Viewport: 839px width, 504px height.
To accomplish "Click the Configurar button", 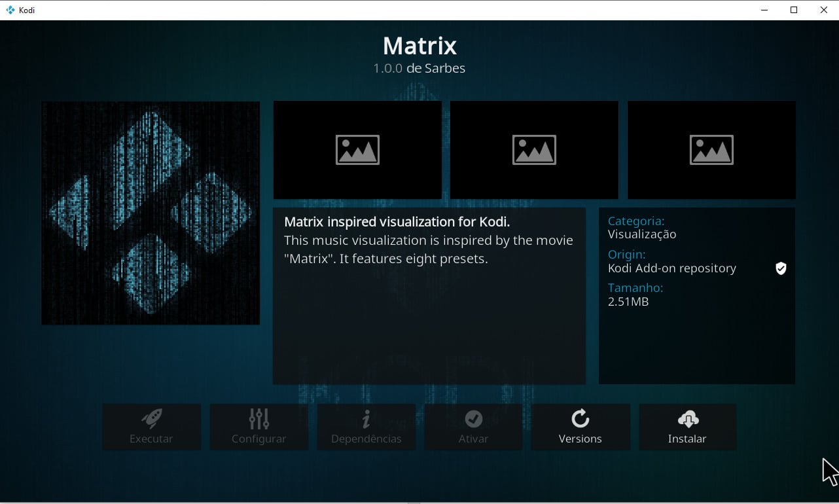I will 259,427.
